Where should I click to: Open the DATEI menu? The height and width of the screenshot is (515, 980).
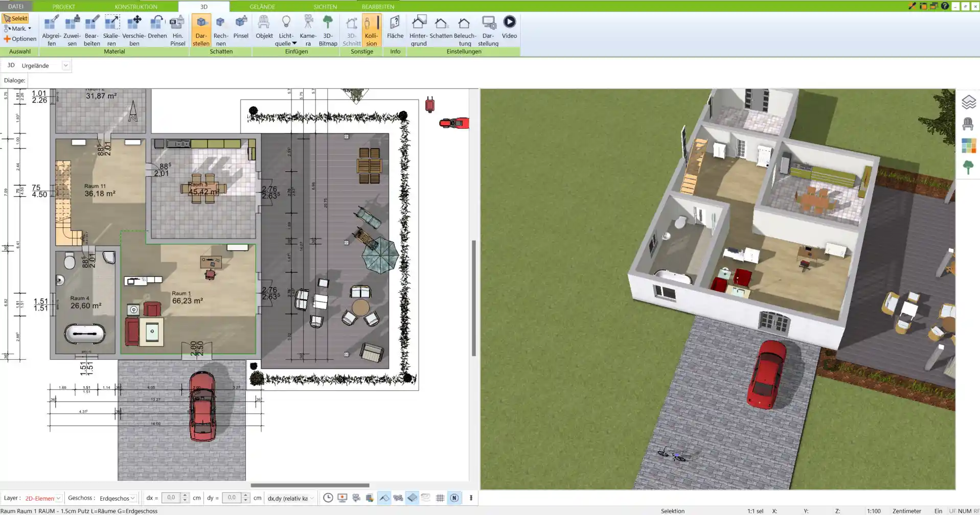click(16, 7)
